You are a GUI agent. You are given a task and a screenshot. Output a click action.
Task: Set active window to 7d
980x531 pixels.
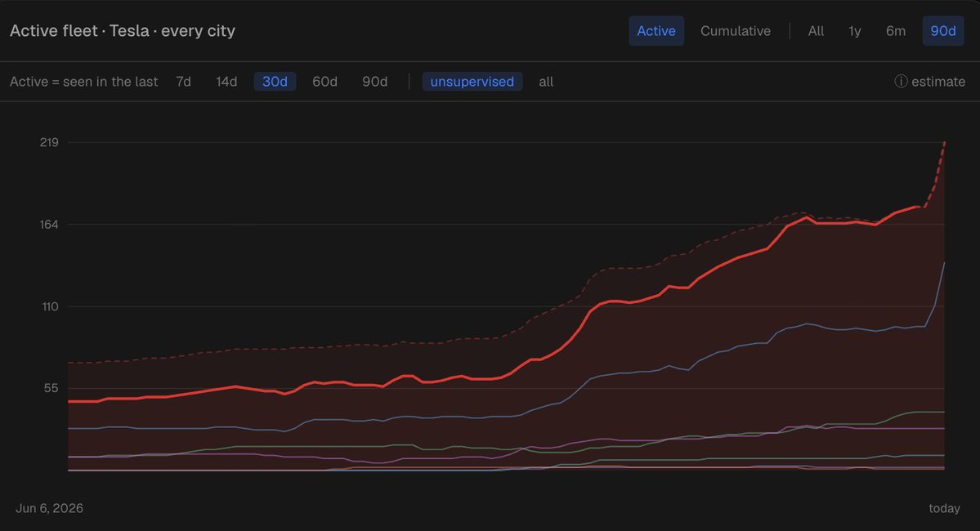coord(183,82)
